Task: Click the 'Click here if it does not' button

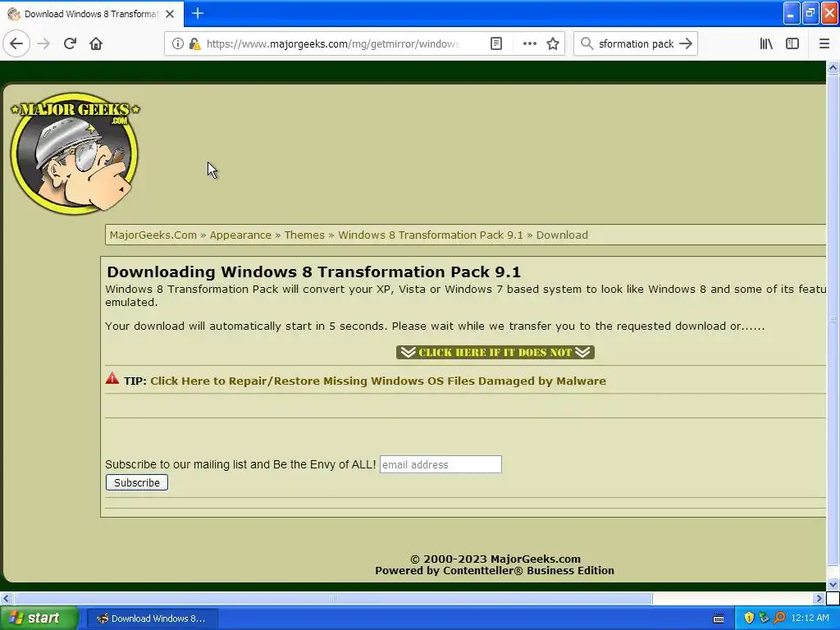Action: (495, 352)
